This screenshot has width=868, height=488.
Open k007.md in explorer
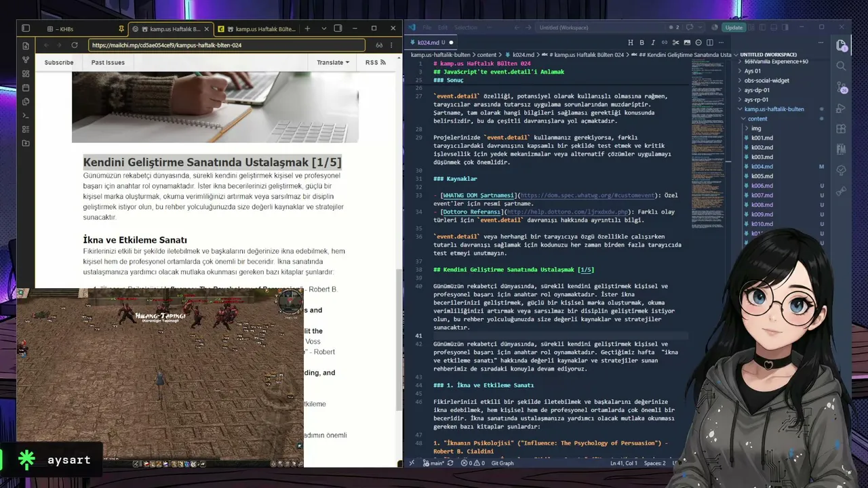click(x=762, y=195)
